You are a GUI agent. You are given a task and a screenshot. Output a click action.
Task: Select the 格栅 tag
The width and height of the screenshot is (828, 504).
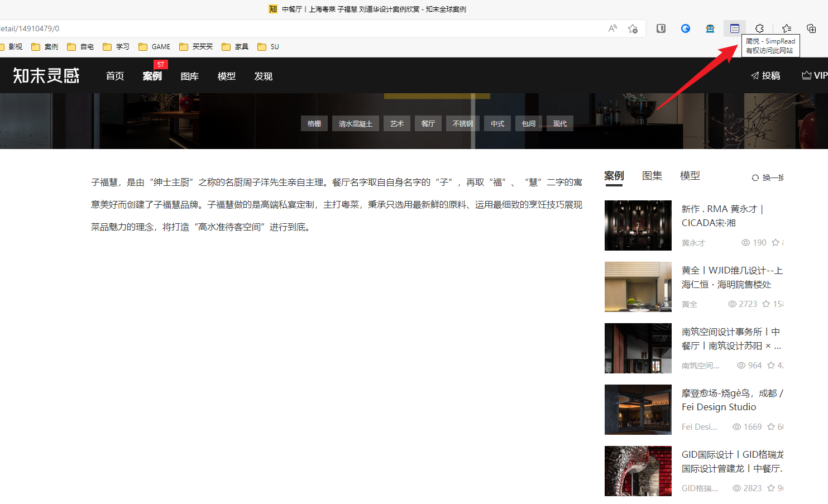[314, 123]
